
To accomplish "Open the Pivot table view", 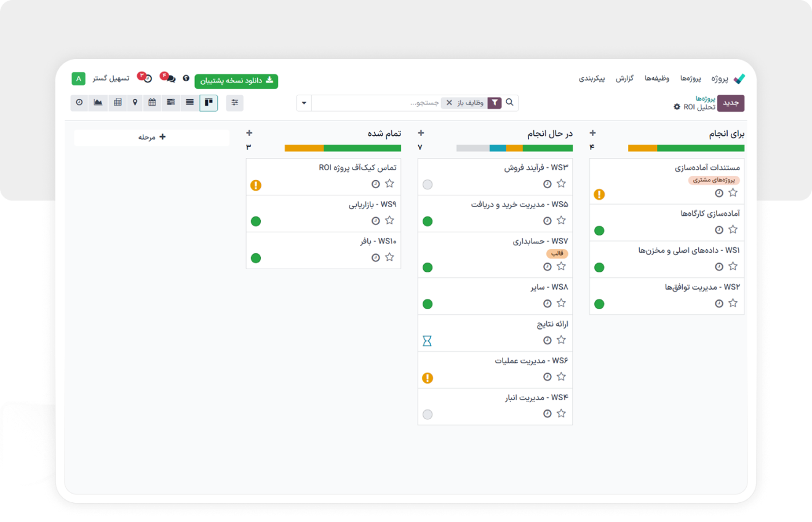I will tap(117, 103).
